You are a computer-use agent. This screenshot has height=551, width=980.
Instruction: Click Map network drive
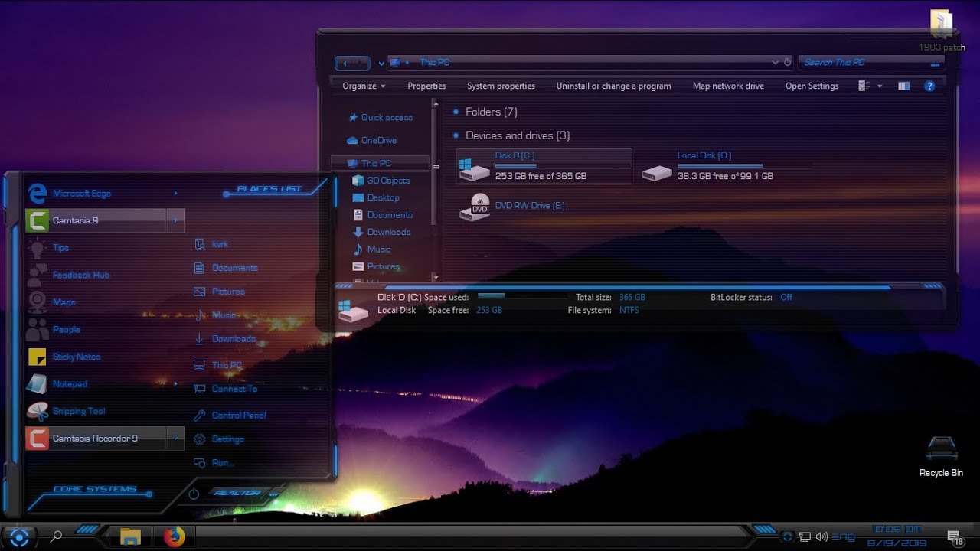[x=728, y=86]
